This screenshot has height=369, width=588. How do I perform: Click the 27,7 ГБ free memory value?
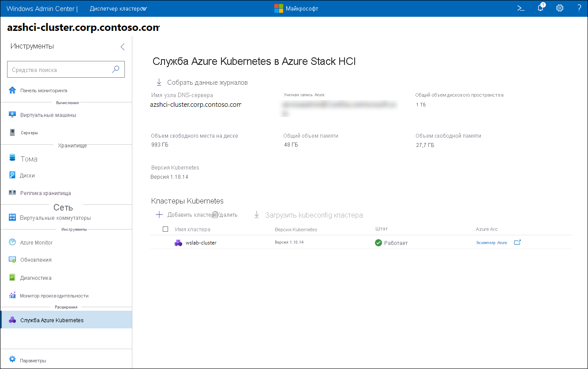pos(425,144)
